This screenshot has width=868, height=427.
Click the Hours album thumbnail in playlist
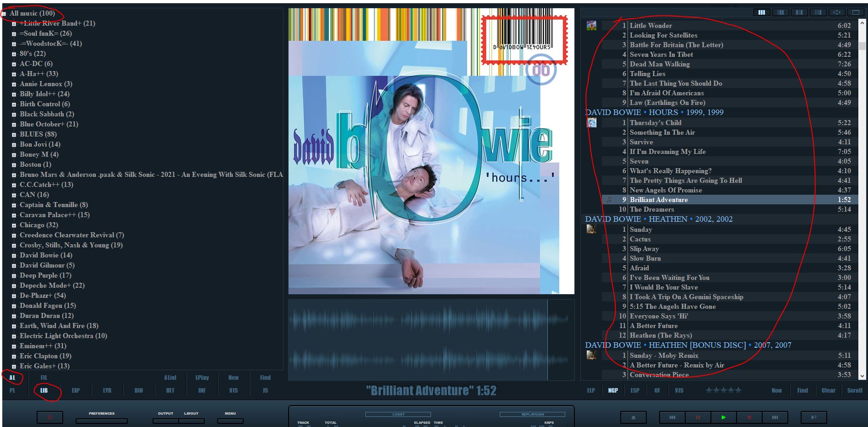(591, 123)
